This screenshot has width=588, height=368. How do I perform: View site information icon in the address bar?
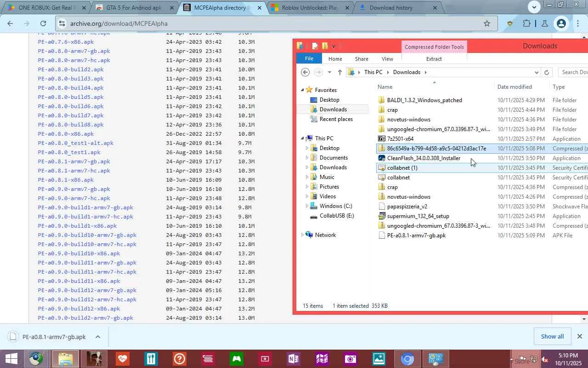pyautogui.click(x=63, y=23)
